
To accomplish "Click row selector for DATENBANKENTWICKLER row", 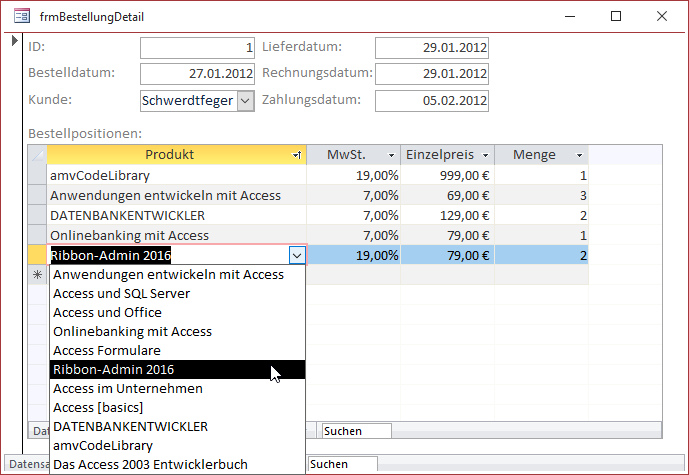I will click(37, 215).
